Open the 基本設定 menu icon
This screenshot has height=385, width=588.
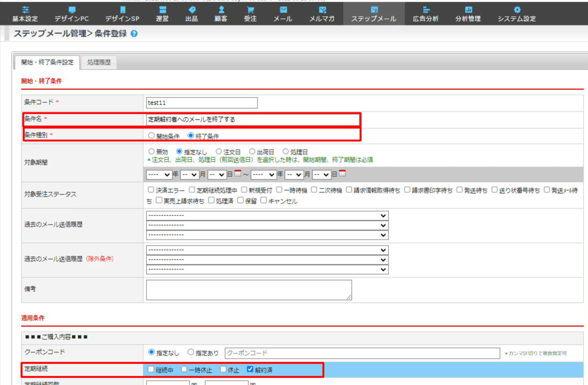tap(25, 10)
